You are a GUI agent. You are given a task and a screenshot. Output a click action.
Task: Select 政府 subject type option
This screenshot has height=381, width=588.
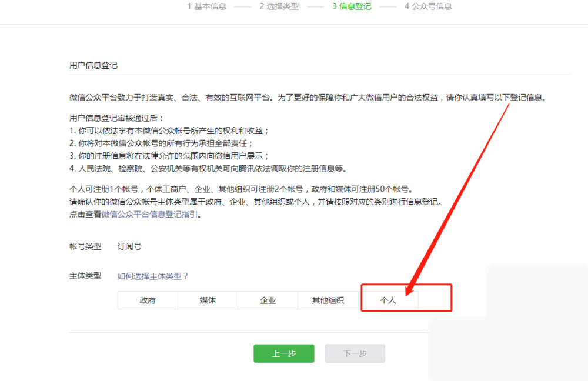tap(147, 300)
